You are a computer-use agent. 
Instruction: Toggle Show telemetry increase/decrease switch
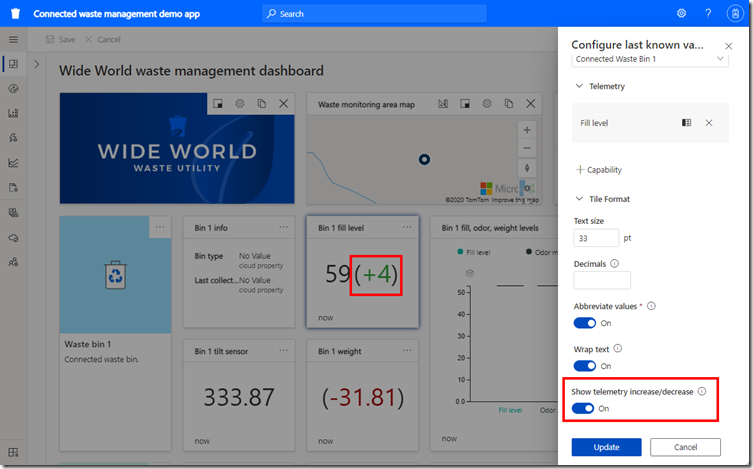(583, 409)
